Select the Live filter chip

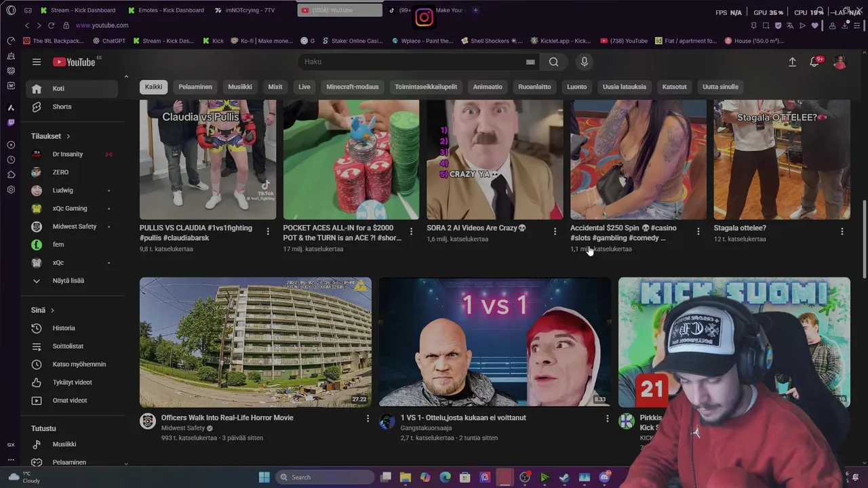tap(304, 87)
